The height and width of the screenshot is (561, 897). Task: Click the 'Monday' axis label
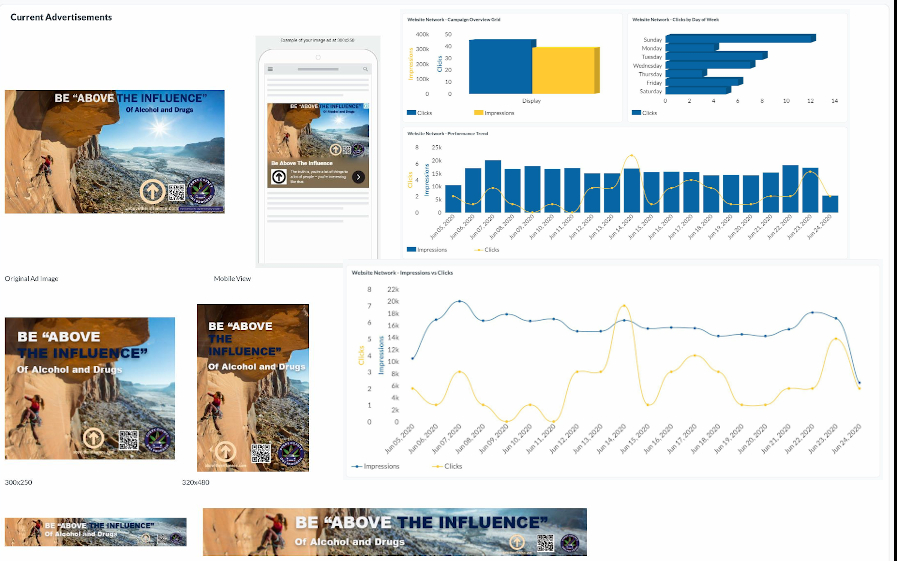[x=652, y=49]
